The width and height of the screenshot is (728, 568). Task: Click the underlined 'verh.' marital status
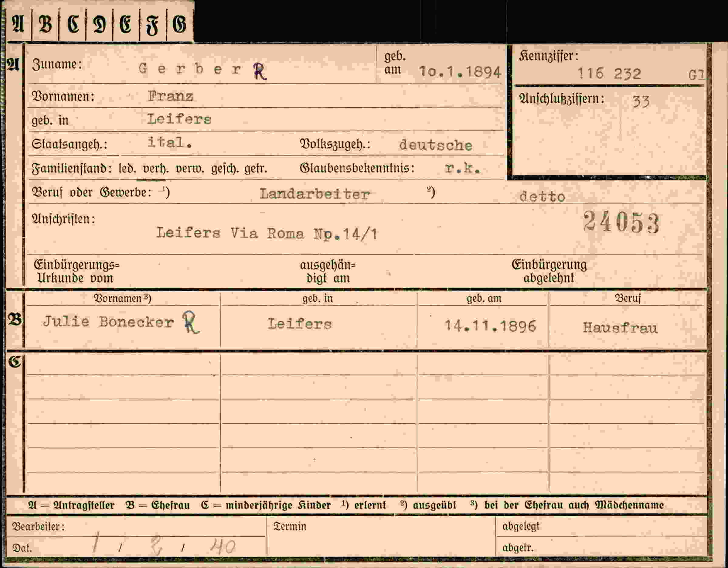(x=155, y=169)
